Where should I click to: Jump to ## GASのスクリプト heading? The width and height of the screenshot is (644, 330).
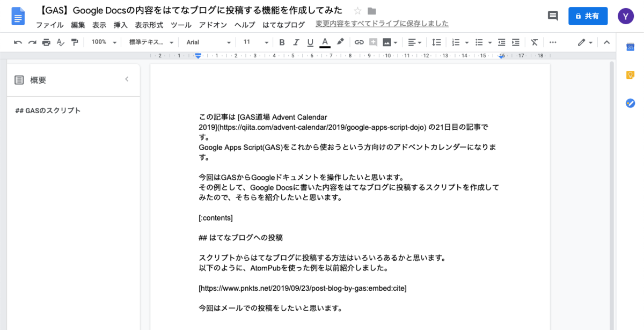(x=48, y=111)
